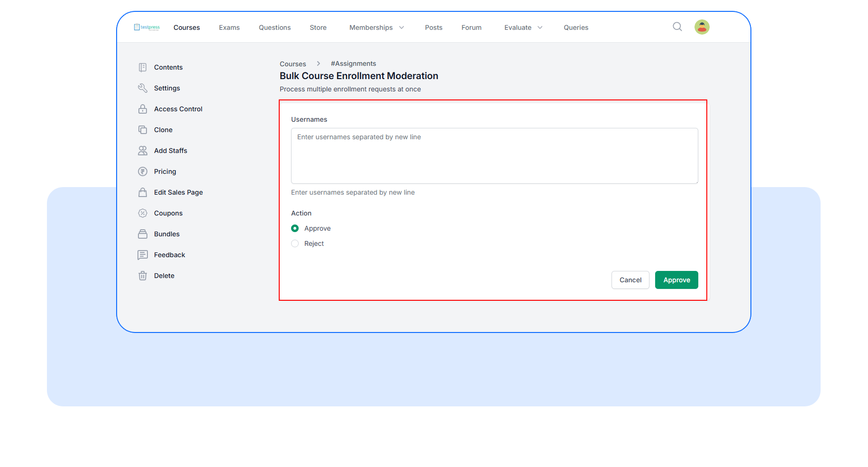Click the Add Staffs people icon

click(x=142, y=151)
